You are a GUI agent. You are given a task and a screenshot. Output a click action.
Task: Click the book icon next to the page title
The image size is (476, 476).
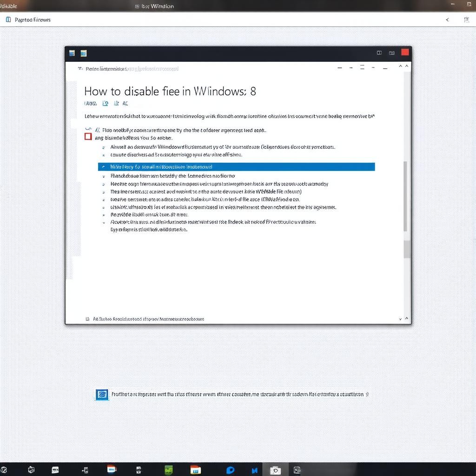pos(8,20)
